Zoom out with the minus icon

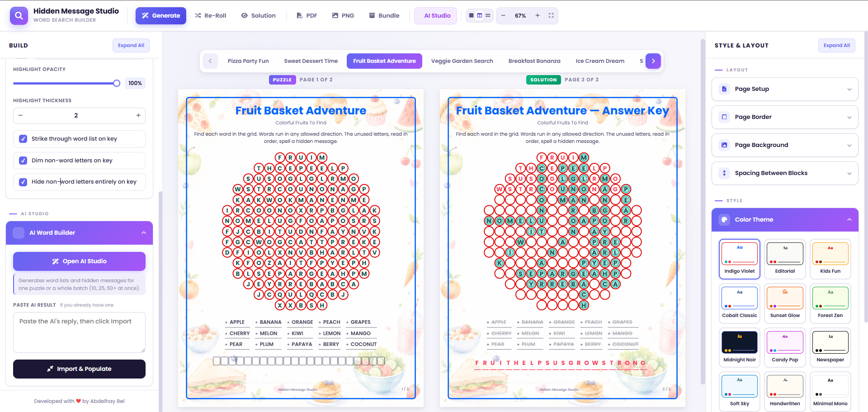(x=503, y=15)
